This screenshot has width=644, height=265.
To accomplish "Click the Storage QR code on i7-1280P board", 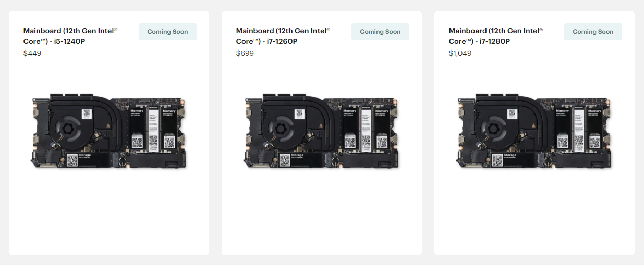I will tap(497, 160).
